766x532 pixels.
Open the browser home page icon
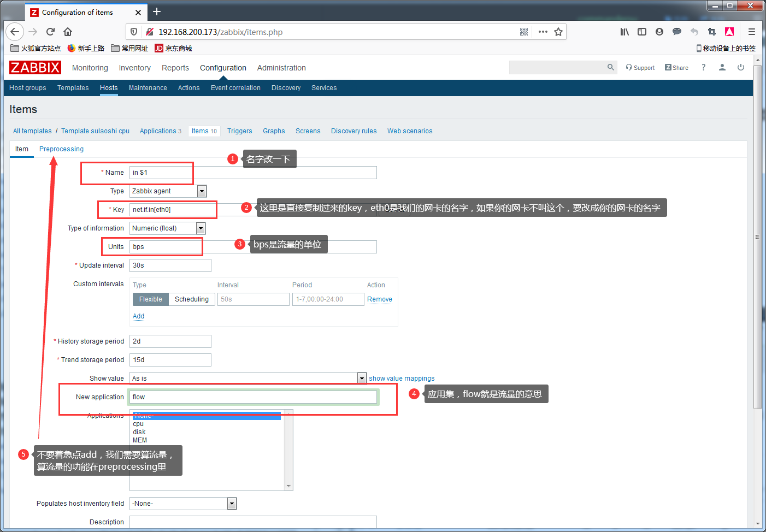coord(68,32)
